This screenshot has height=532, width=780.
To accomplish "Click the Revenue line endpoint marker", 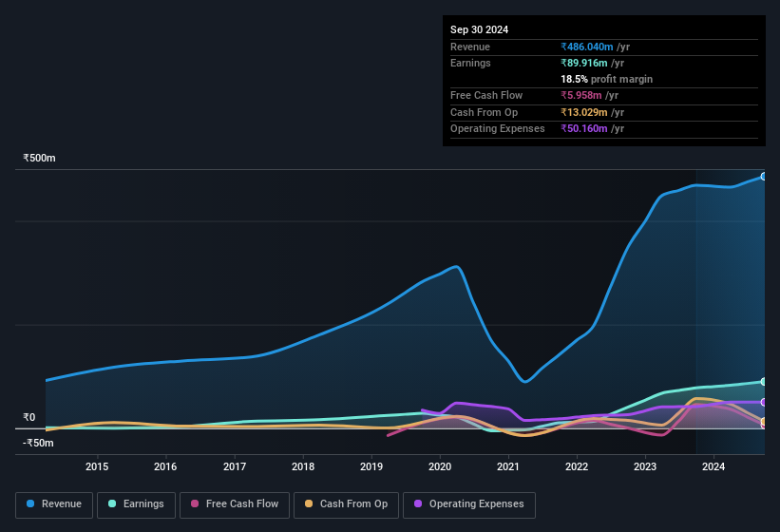I will [764, 177].
